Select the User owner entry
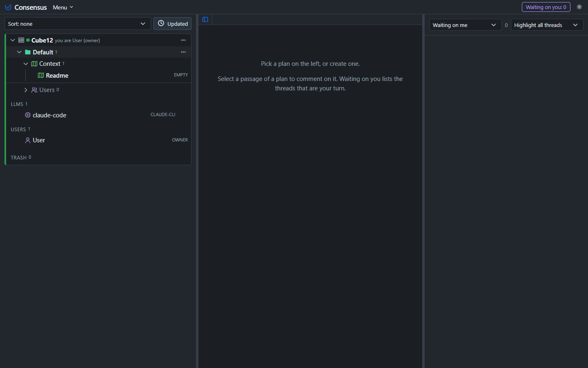Viewport: 588px width, 368px height. point(98,140)
